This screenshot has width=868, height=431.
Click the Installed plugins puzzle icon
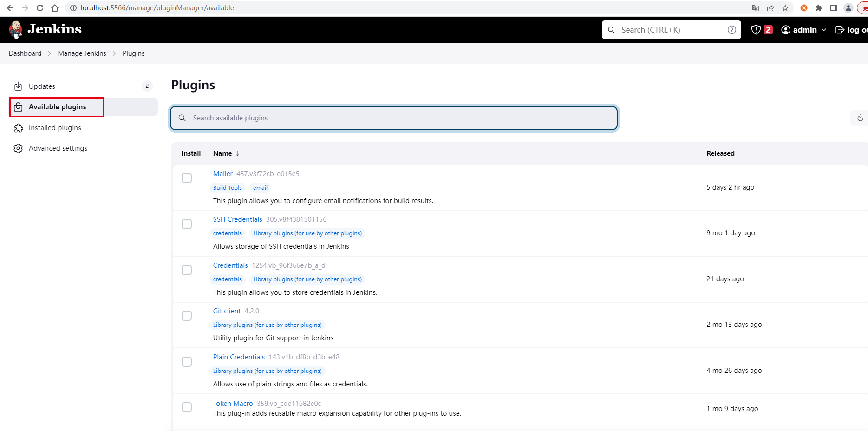coord(18,128)
